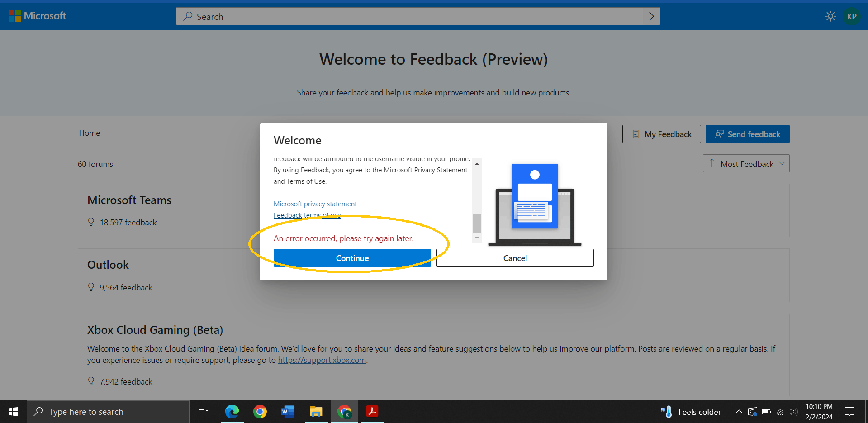Click the Microsoft logo in header

tap(38, 16)
